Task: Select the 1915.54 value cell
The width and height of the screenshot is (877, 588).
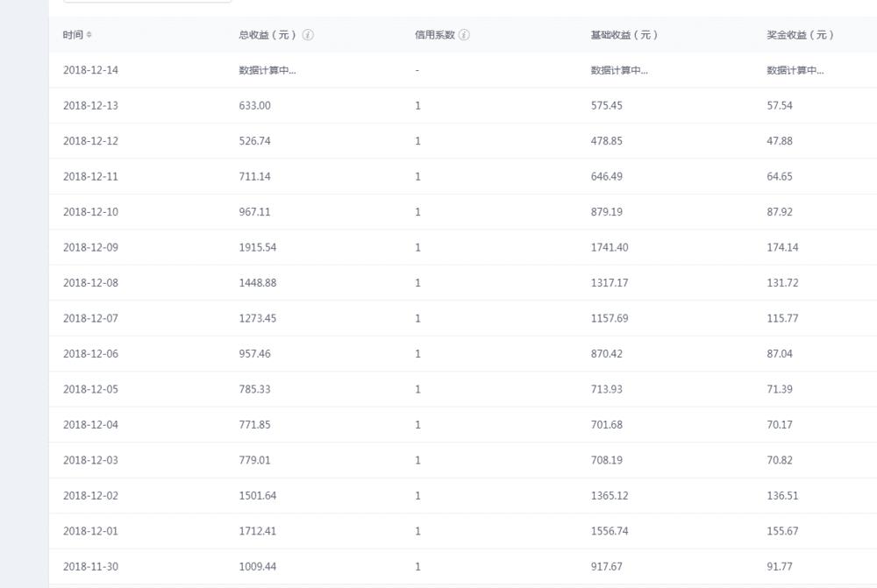Action: (259, 247)
